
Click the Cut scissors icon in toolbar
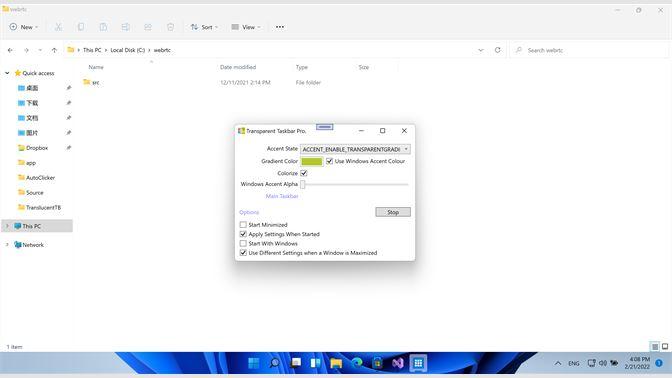(58, 27)
